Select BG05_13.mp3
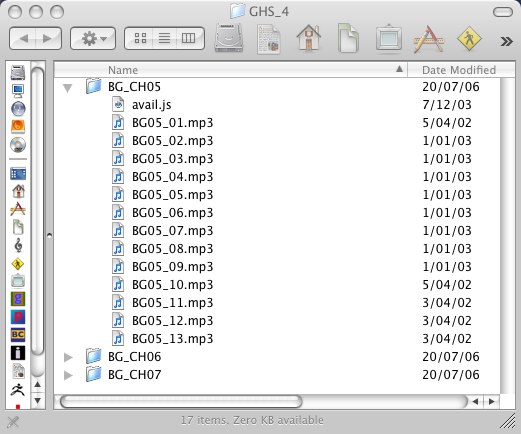 click(x=172, y=339)
